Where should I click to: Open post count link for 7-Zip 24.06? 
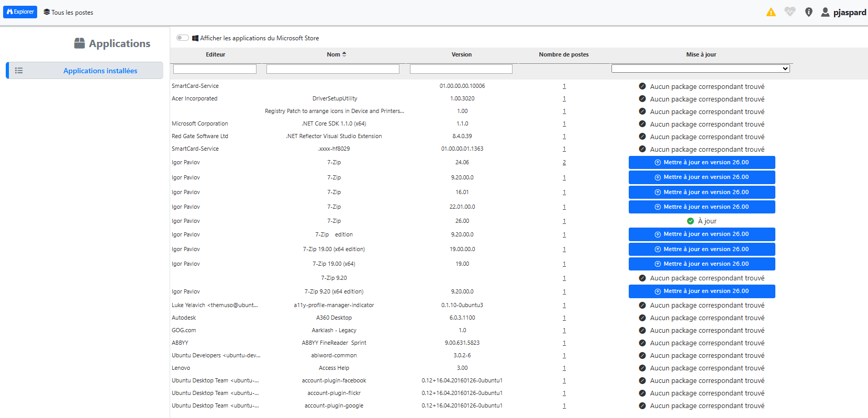[564, 163]
